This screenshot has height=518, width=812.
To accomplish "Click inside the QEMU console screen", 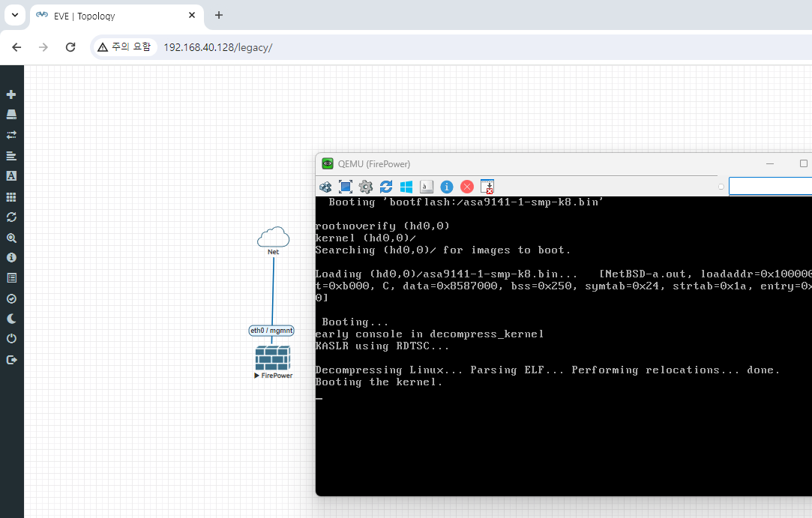I will click(563, 346).
